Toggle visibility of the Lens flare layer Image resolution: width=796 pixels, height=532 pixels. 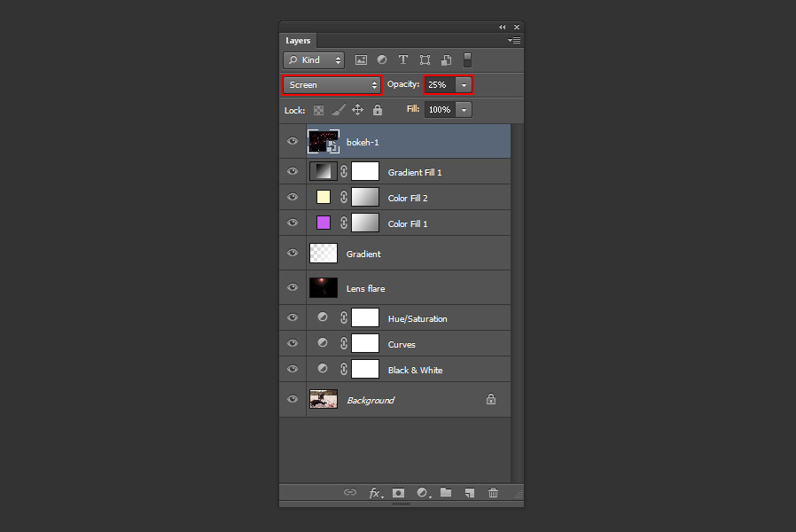click(x=292, y=286)
